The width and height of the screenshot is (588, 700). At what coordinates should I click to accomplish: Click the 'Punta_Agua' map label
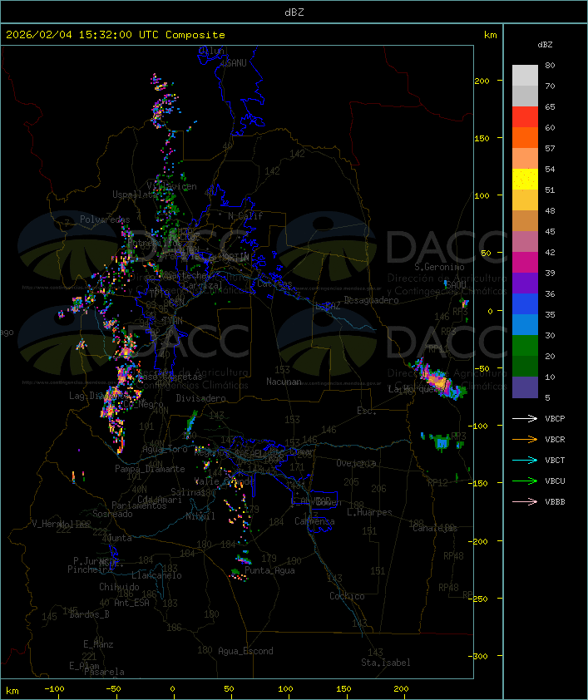[x=269, y=570]
